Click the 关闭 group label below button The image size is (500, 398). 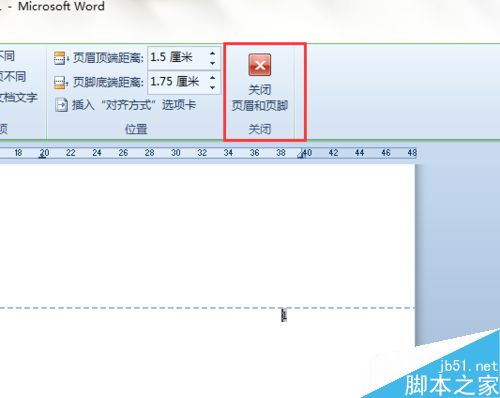click(x=260, y=129)
